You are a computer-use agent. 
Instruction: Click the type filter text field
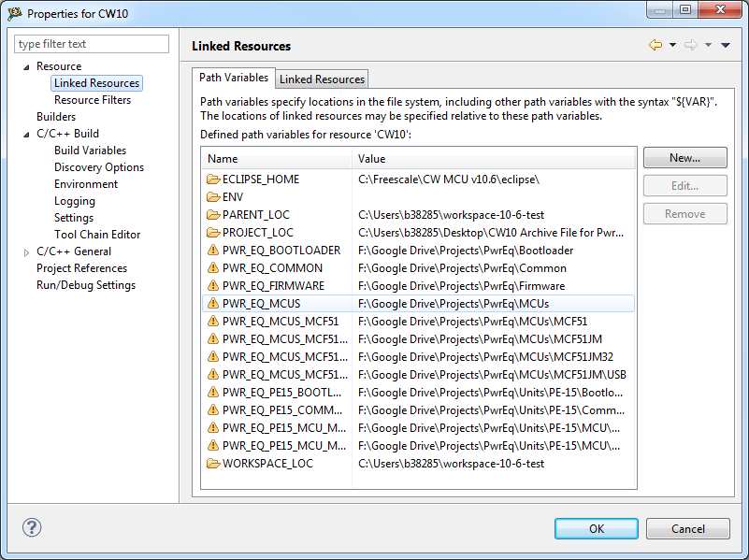click(92, 44)
